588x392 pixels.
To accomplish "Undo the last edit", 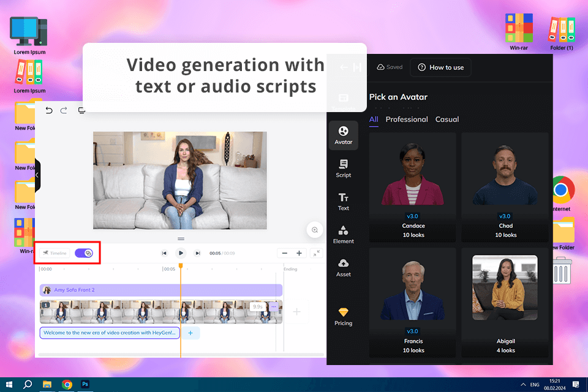I will tap(50, 110).
